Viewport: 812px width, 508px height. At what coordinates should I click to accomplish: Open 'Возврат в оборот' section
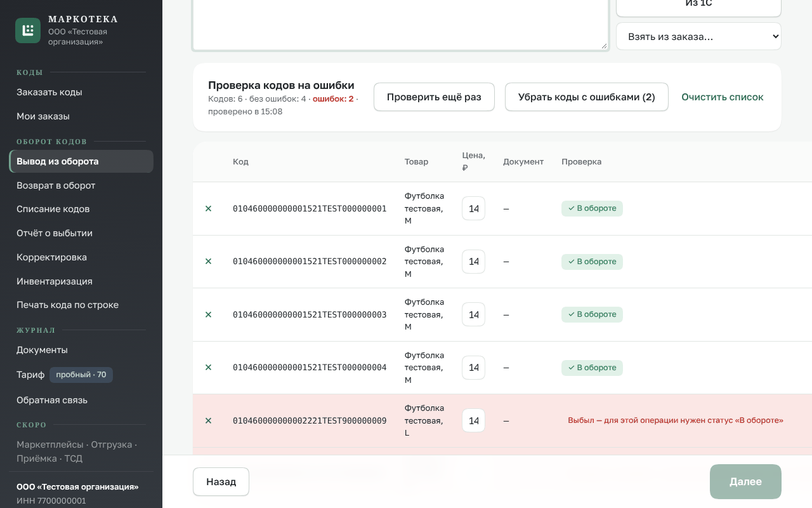[81, 185]
